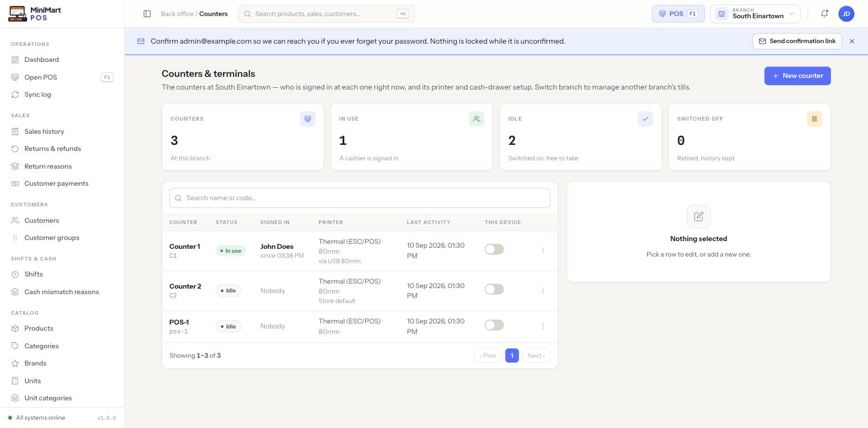
Task: Open the JD user avatar menu
Action: (846, 14)
